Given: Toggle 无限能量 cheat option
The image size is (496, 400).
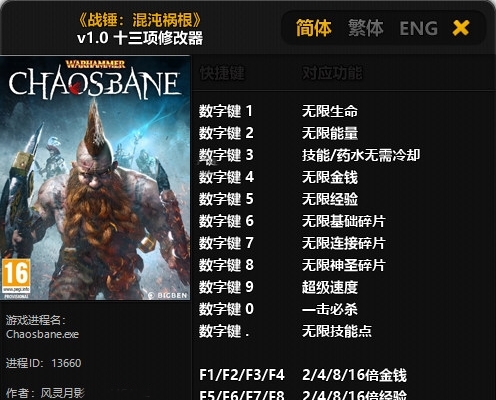Looking at the screenshot, I should [330, 133].
